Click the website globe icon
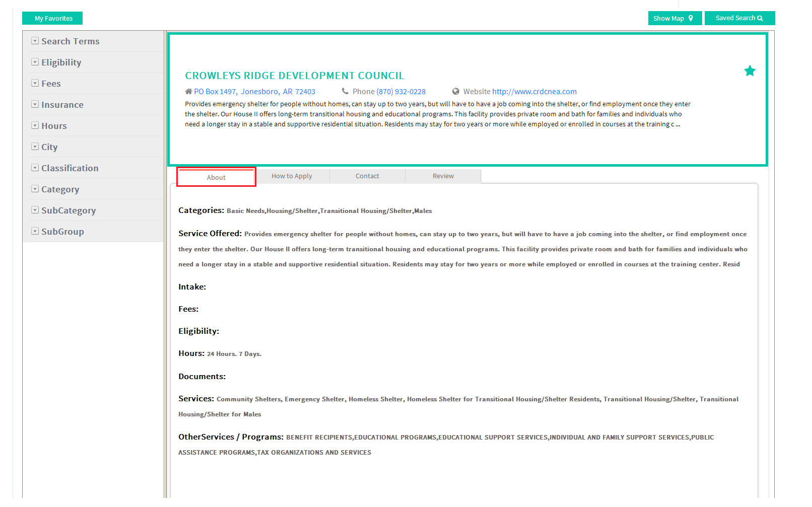Image resolution: width=812 pixels, height=507 pixels. coord(456,92)
